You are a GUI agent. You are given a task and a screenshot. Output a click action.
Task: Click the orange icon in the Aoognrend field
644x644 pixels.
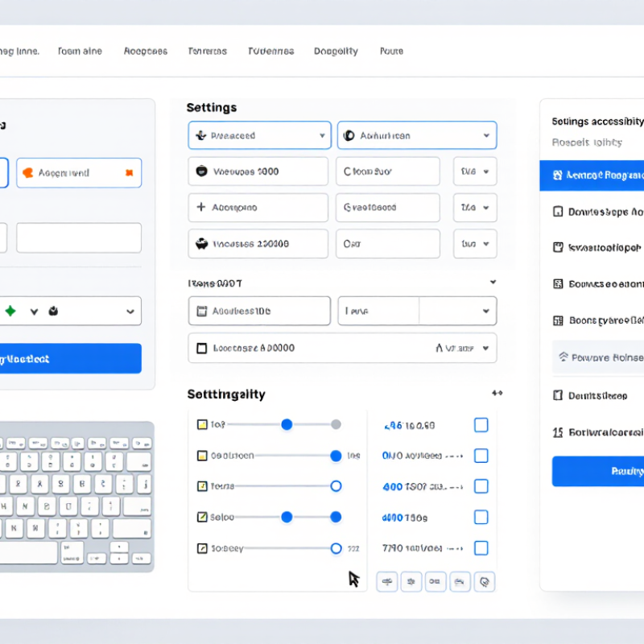pyautogui.click(x=28, y=173)
